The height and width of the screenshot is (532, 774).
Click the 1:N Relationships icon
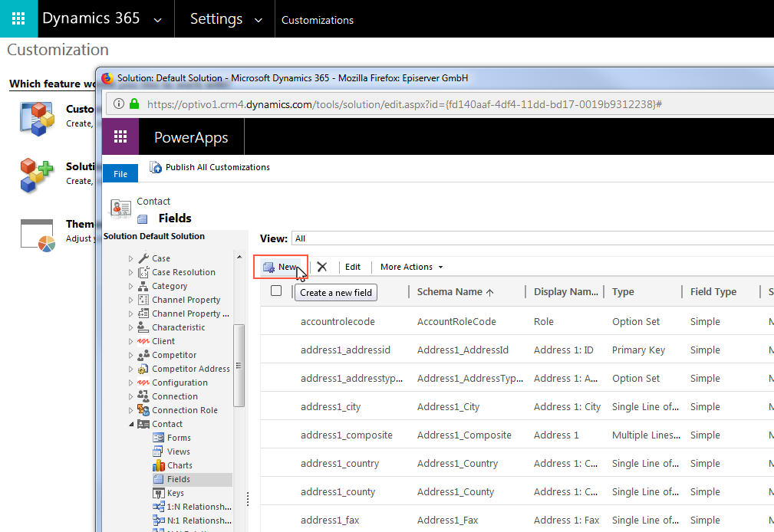coord(159,507)
